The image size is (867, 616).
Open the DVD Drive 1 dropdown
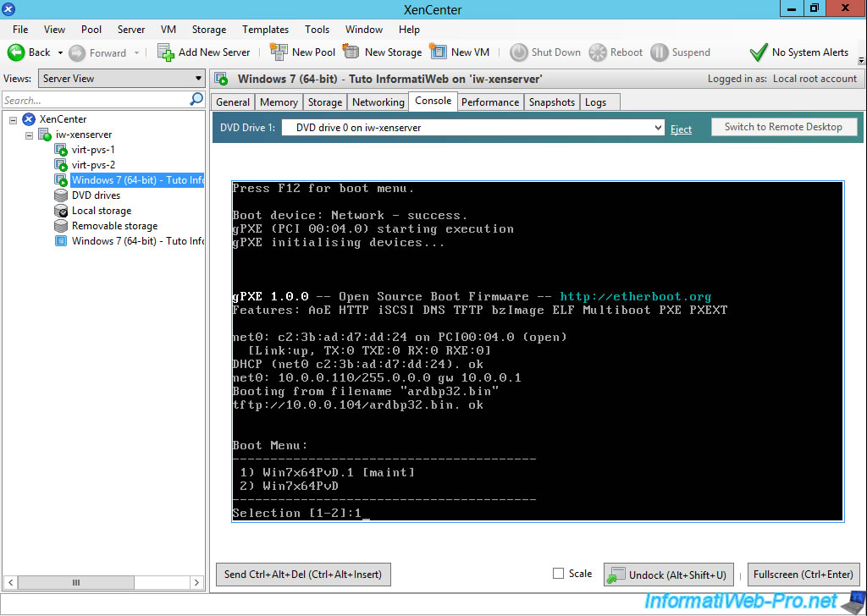tap(659, 128)
